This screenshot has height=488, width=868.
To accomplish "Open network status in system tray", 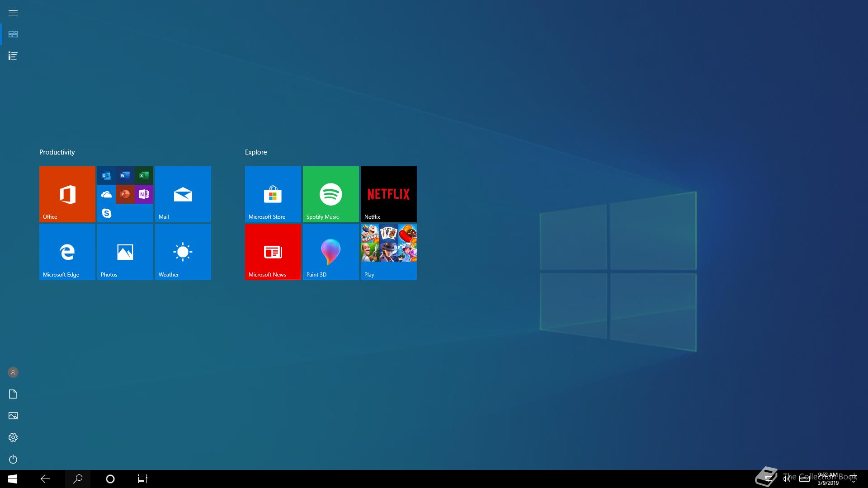I will click(x=768, y=479).
